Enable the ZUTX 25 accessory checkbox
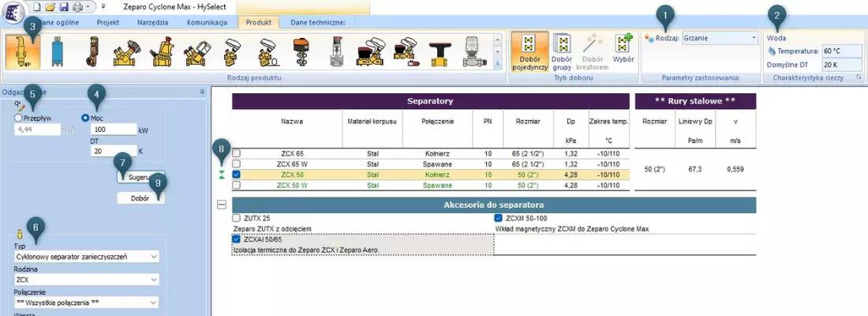This screenshot has width=868, height=316. coord(237,218)
